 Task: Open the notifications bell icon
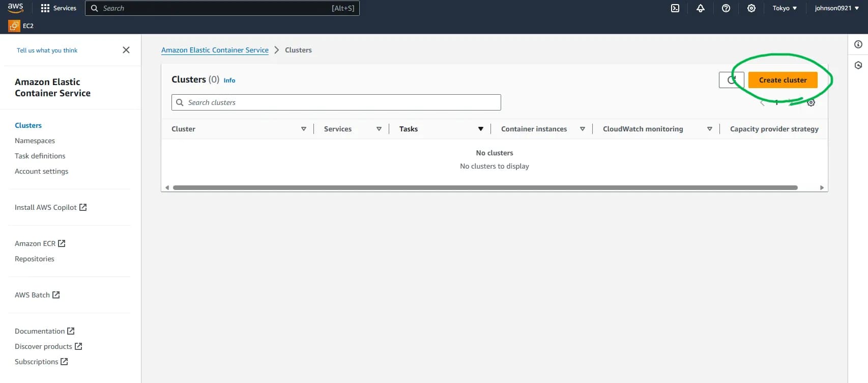(x=701, y=8)
